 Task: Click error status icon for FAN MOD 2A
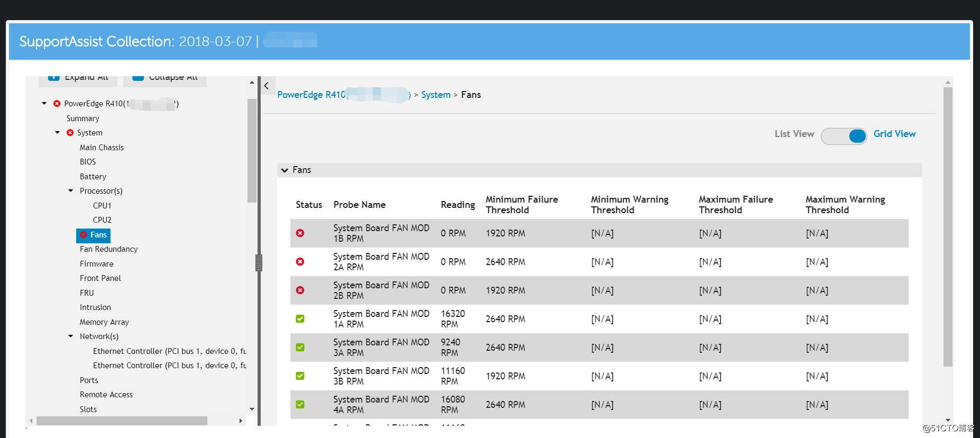coord(300,262)
